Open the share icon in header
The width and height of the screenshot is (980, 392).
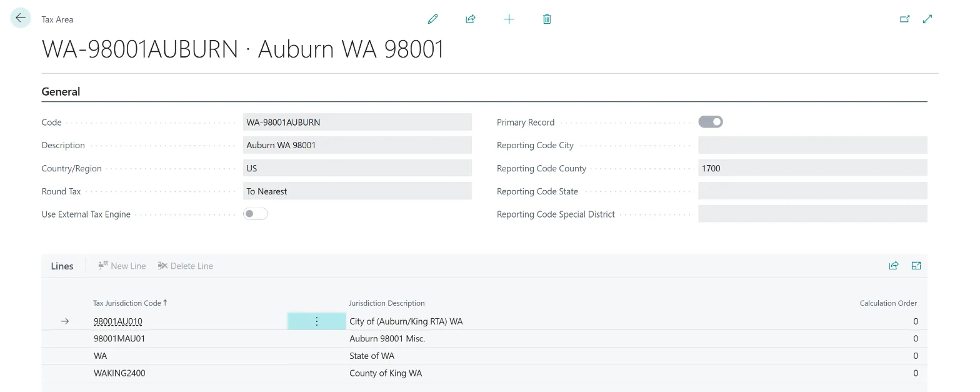(471, 19)
